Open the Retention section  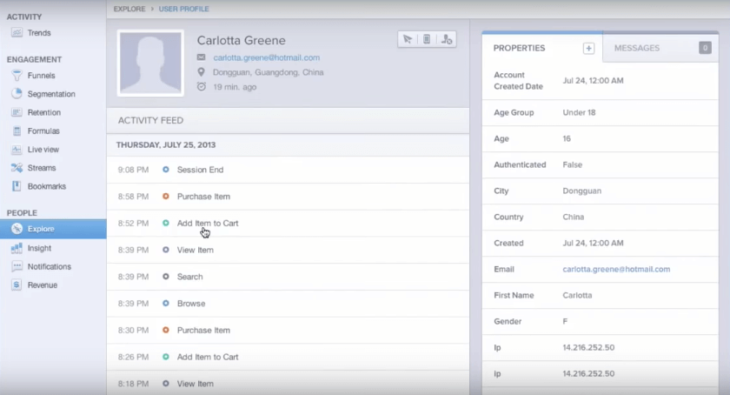44,112
